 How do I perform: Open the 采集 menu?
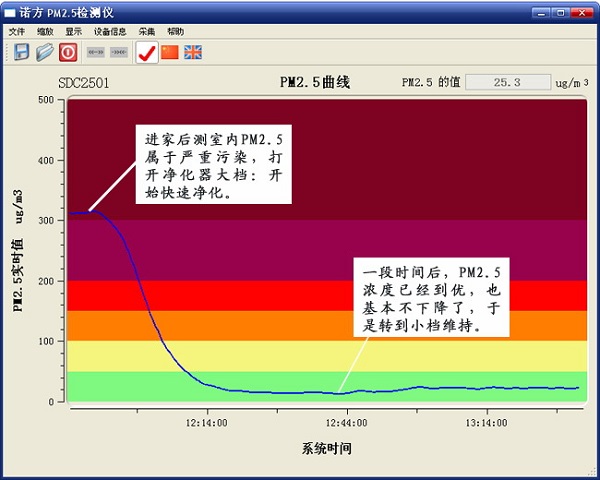(x=147, y=32)
